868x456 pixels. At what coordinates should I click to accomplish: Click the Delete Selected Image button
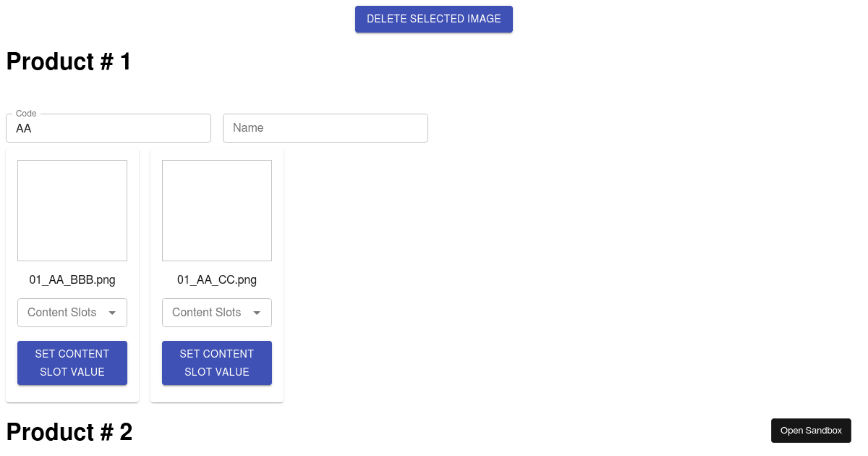(x=434, y=19)
